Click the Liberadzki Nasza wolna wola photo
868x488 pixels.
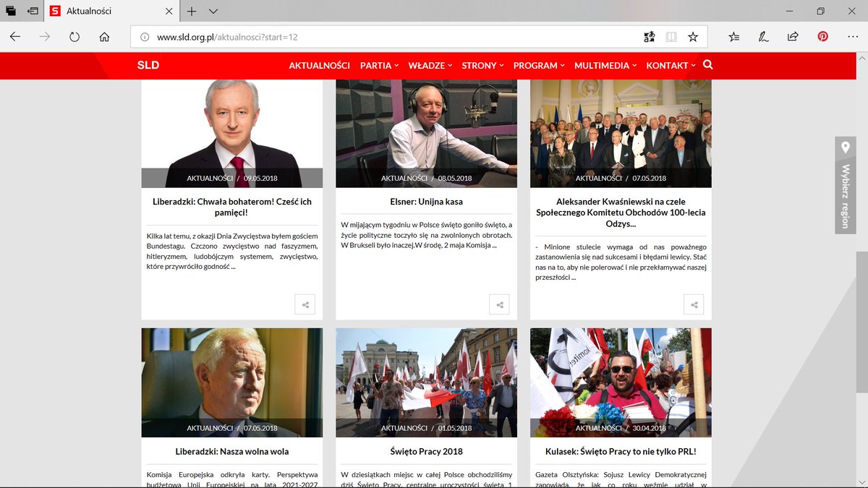pyautogui.click(x=232, y=382)
